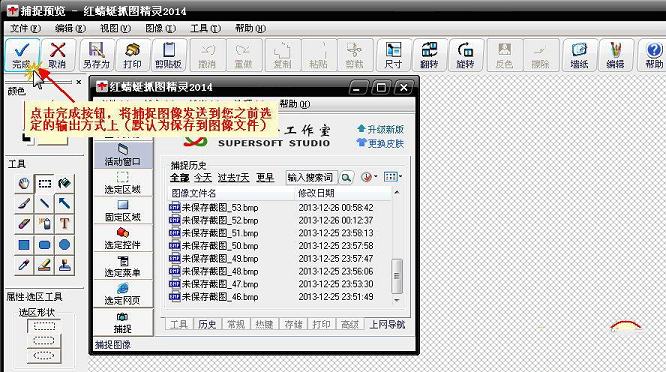The image size is (666, 372).
Task: Select the 选定菜单 capture mode
Action: pyautogui.click(x=123, y=266)
